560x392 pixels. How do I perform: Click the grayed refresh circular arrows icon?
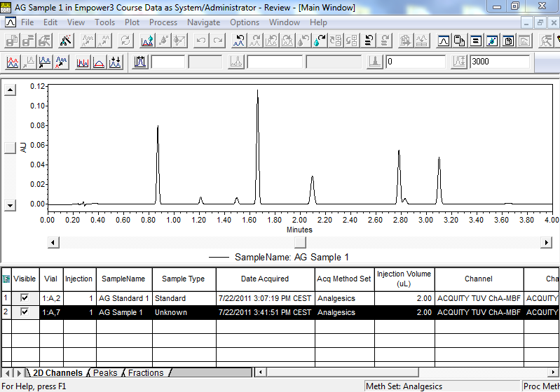125,41
